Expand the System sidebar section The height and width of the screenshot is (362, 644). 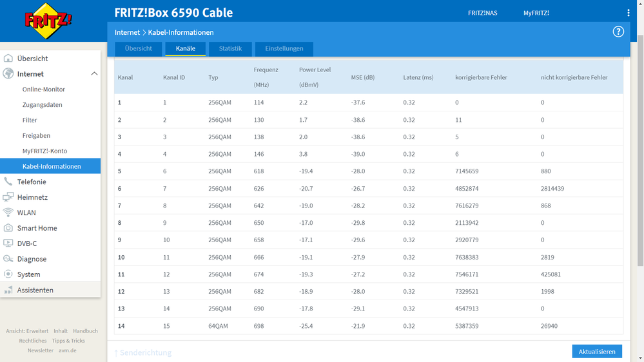[x=28, y=274]
